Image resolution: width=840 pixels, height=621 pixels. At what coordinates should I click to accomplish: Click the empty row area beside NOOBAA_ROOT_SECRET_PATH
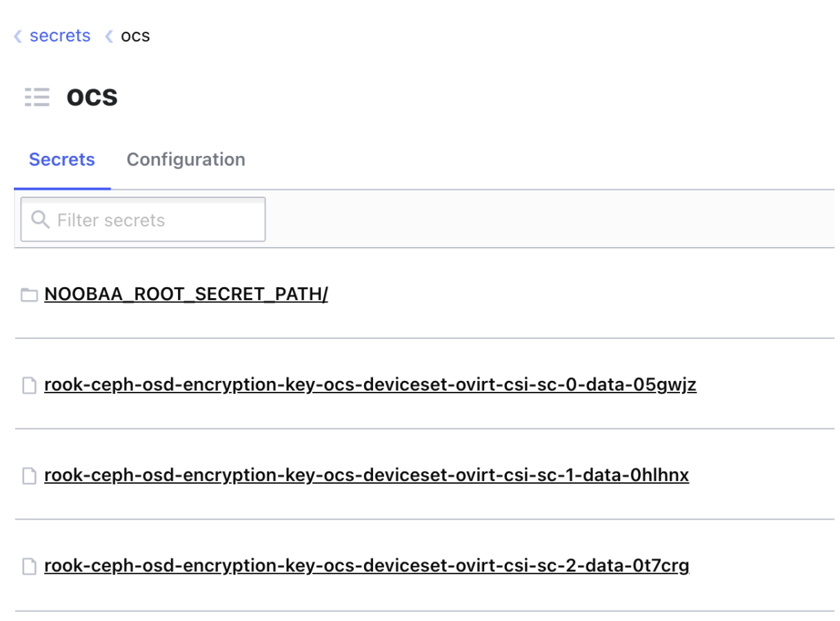[x=581, y=295]
